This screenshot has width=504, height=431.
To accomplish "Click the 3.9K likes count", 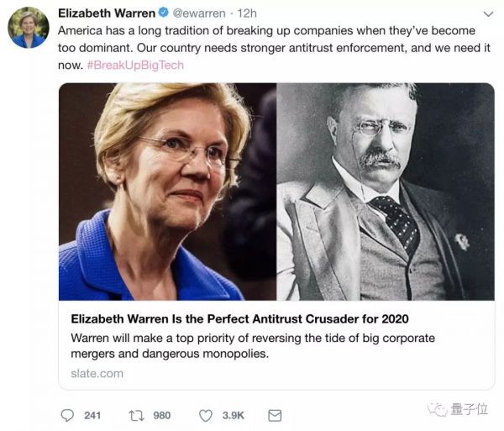I will click(x=233, y=415).
